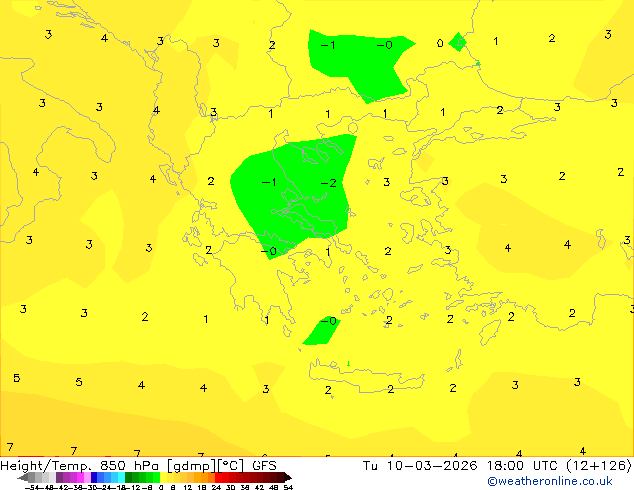This screenshot has height=490, width=634.
Task: Pick the cyan swatch in the colour scale
Action: [x=121, y=477]
